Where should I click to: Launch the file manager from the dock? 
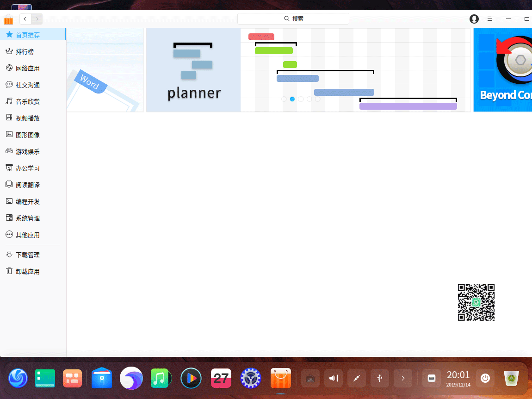(102, 378)
